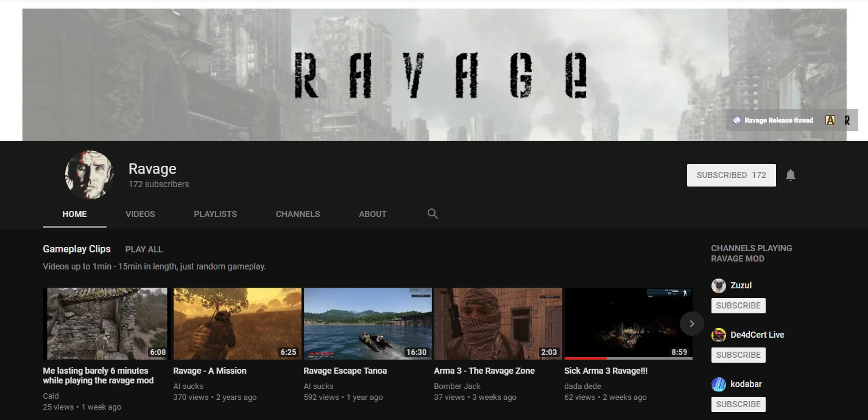Click the notification bell icon
Image resolution: width=868 pixels, height=420 pixels.
[x=791, y=175]
